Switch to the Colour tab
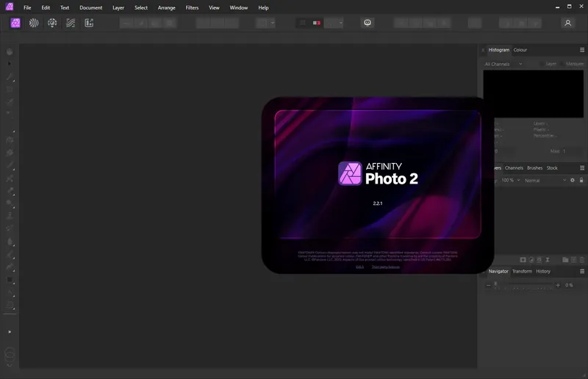The width and height of the screenshot is (588, 379). 520,50
